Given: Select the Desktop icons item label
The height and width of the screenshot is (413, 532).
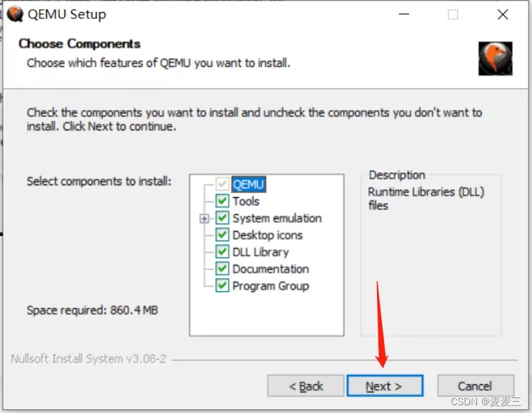Looking at the screenshot, I should [267, 235].
